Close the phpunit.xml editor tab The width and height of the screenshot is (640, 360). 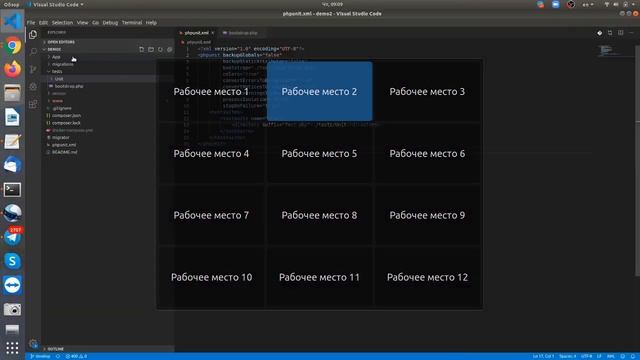coord(213,33)
